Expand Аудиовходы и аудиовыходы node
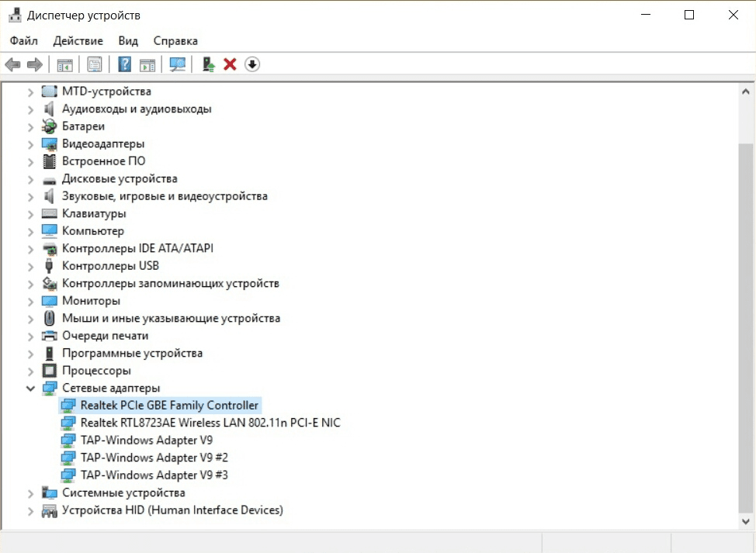 [30, 109]
